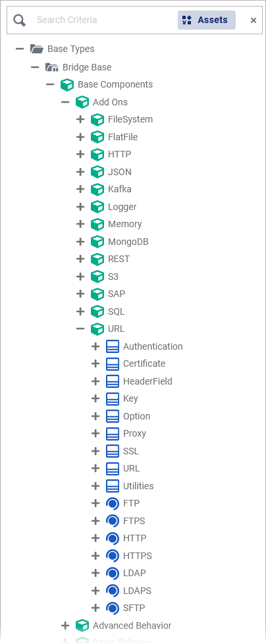Collapse the Add Ons node
This screenshot has height=644, width=266.
[x=65, y=102]
